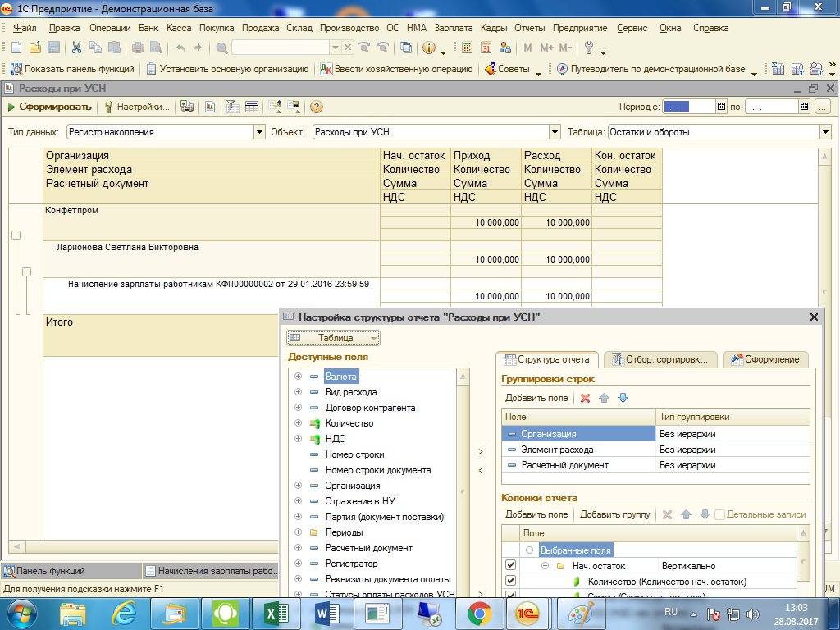Move grouping down with the blue arrow icon
This screenshot has height=630, width=840.
click(623, 398)
